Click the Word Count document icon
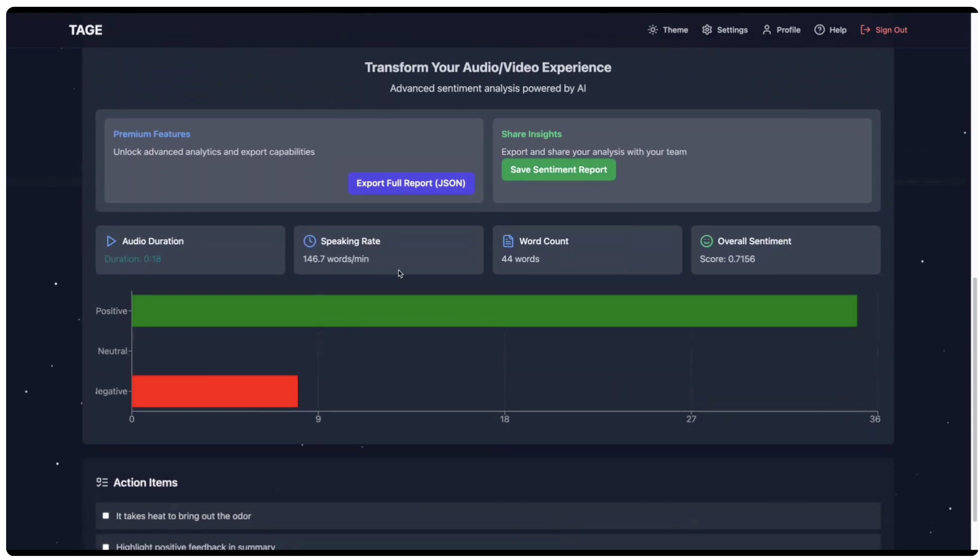980x560 pixels. point(508,241)
